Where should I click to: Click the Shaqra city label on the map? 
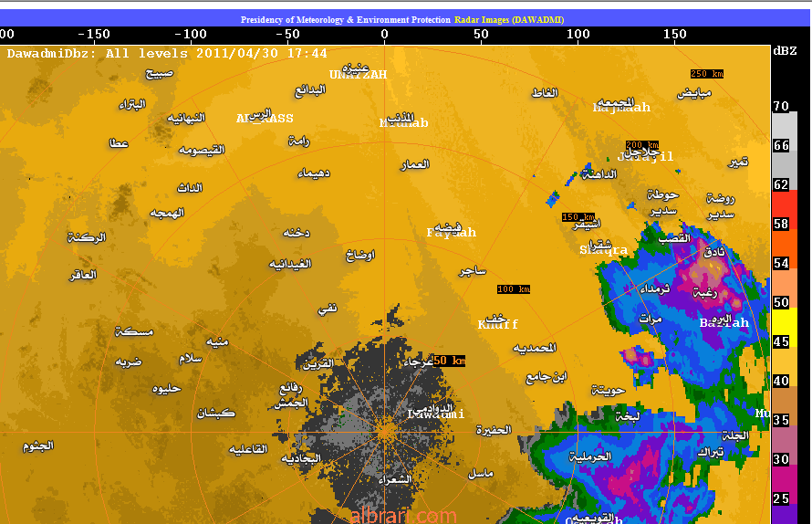point(603,250)
